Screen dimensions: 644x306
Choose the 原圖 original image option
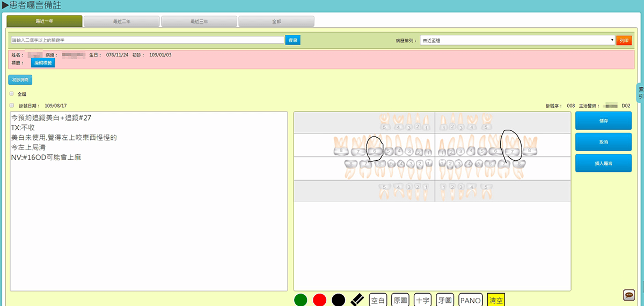401,301
